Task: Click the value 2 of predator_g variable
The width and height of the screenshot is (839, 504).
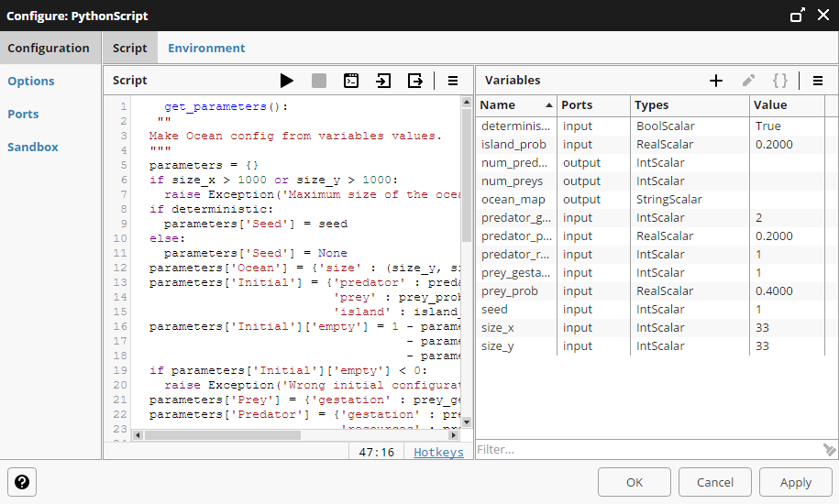Action: tap(758, 217)
